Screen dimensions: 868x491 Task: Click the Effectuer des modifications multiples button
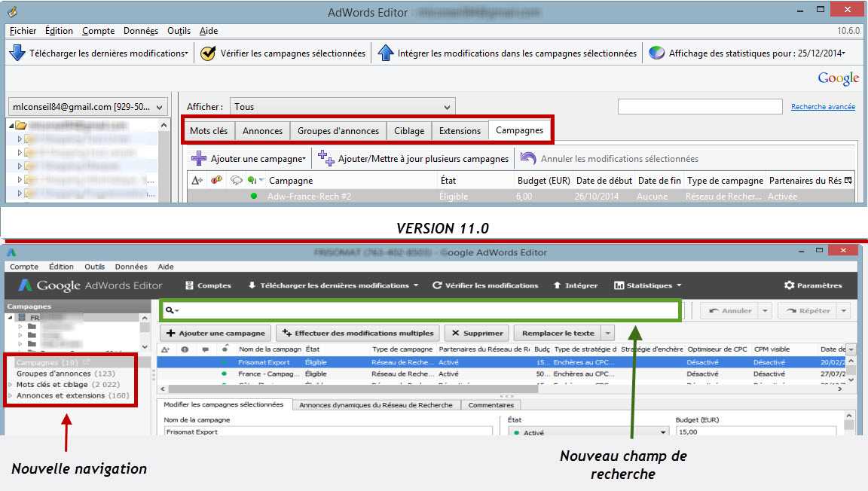coord(358,333)
